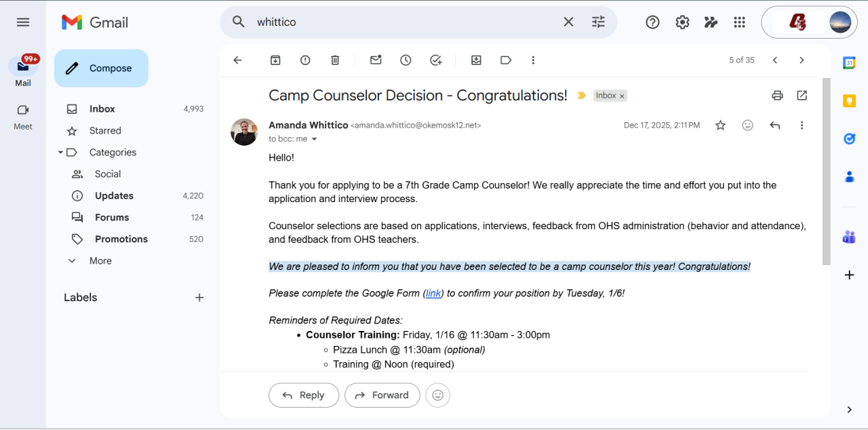Expand the More section in sidebar

[100, 260]
